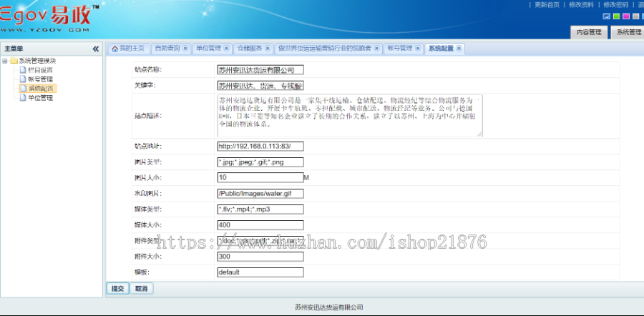Click the 关键字 input field
This screenshot has height=316, width=644.
[x=260, y=86]
